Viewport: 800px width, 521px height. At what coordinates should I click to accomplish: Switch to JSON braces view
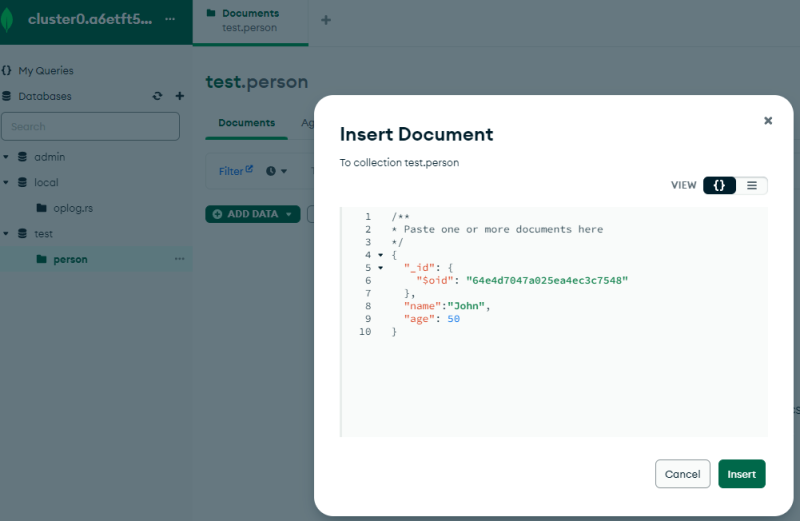719,185
